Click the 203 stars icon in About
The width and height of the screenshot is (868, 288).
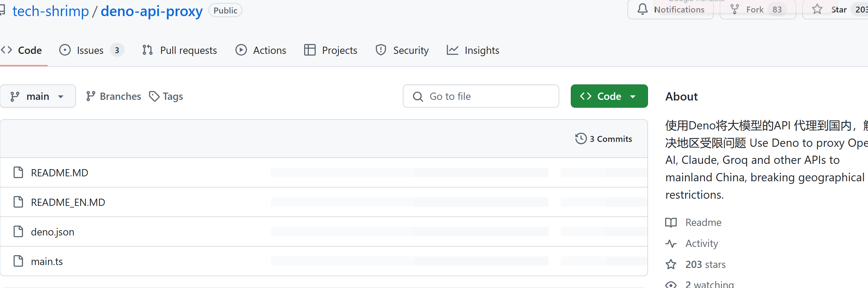click(670, 264)
